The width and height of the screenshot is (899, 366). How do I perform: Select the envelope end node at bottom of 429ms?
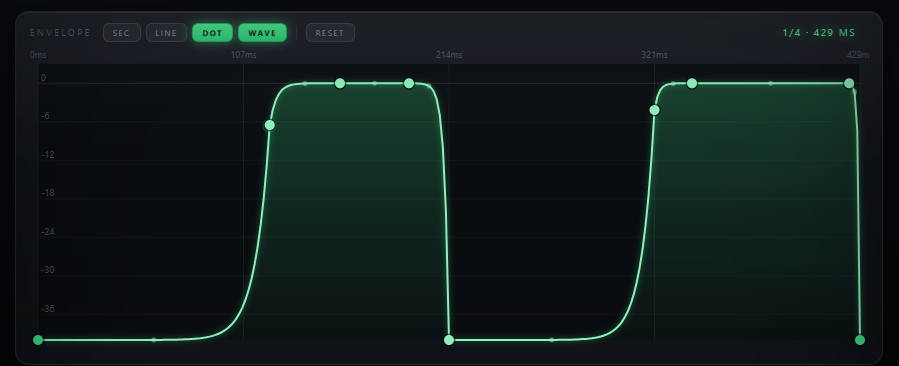click(x=859, y=340)
